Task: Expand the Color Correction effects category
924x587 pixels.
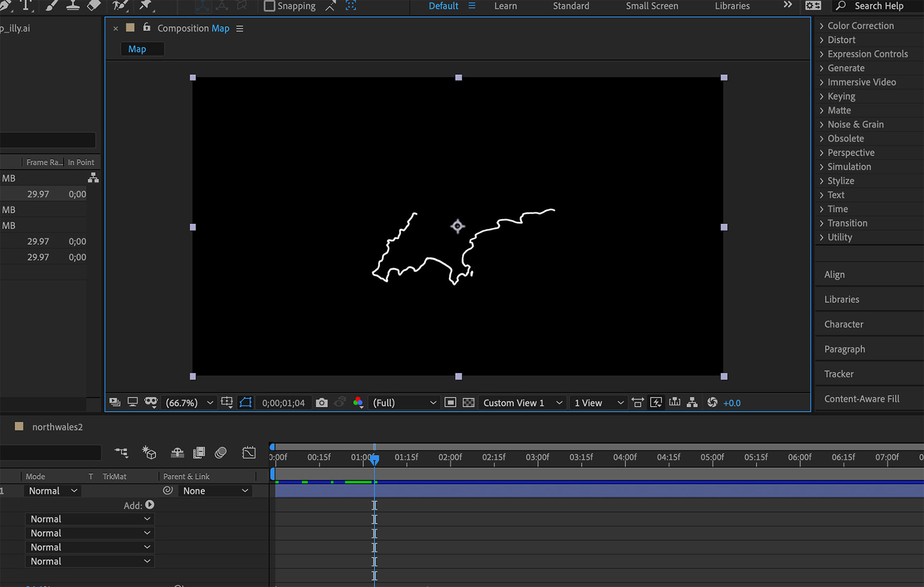Action: [x=821, y=26]
